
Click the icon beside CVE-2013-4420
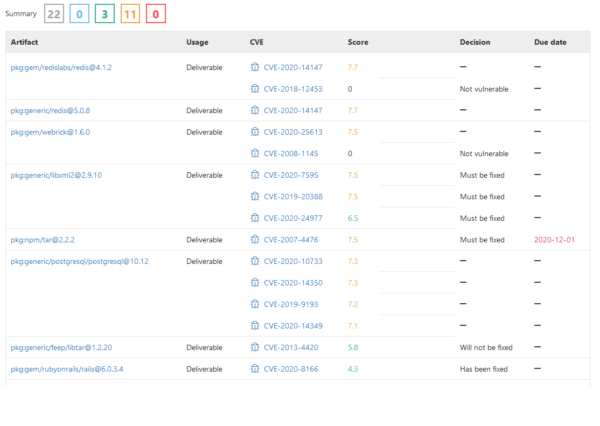[x=255, y=347]
